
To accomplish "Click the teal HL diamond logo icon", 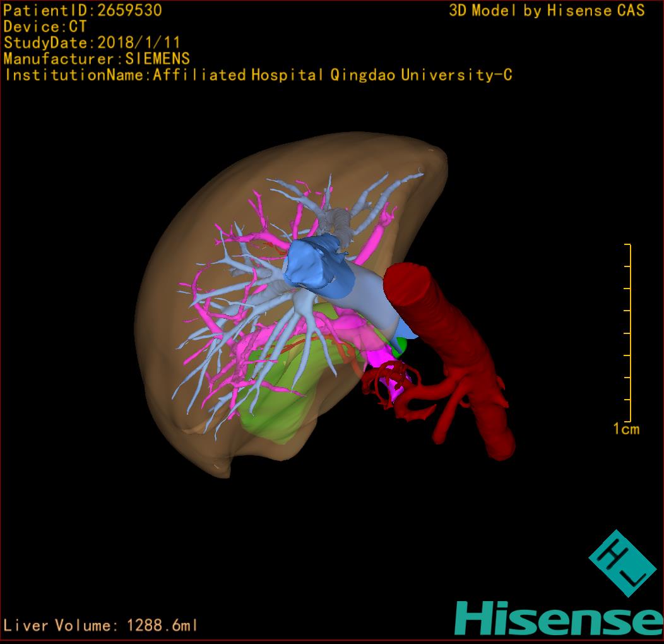I will pyautogui.click(x=619, y=564).
